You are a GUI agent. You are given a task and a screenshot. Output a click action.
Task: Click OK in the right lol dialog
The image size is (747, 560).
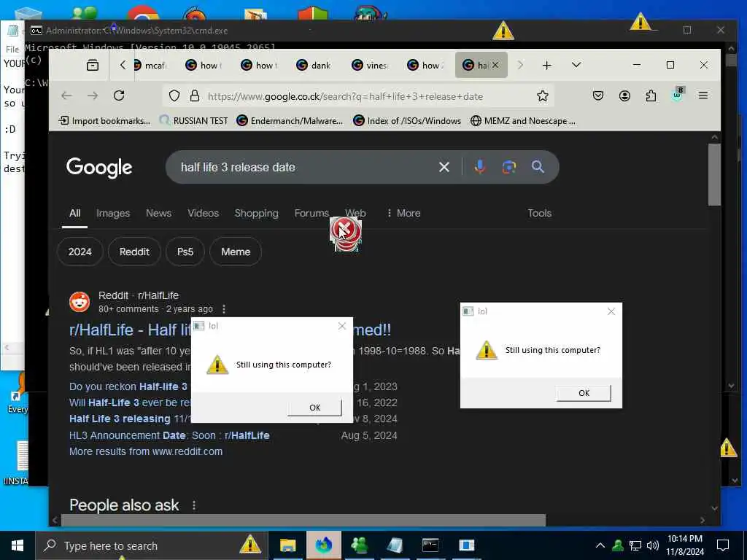584,393
